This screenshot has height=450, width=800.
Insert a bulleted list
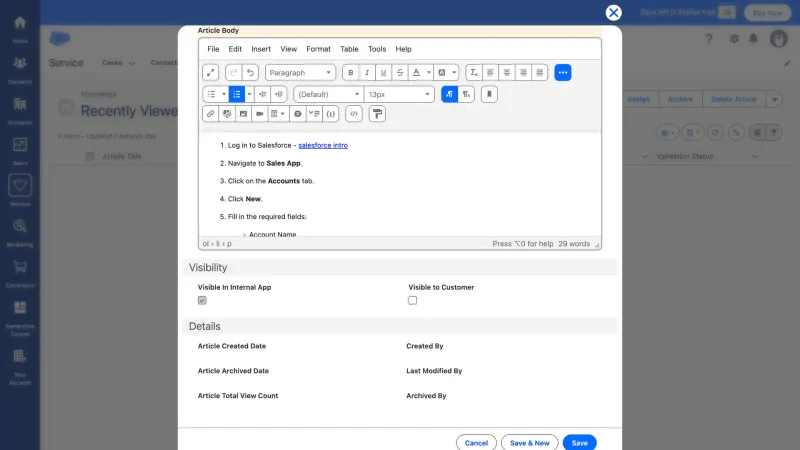(x=211, y=94)
